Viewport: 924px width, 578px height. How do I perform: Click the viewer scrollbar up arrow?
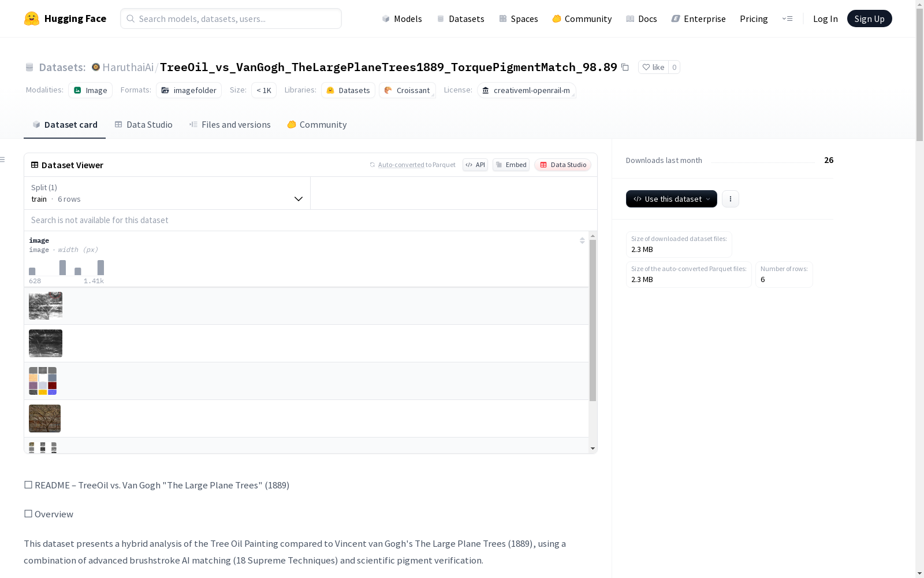point(593,236)
